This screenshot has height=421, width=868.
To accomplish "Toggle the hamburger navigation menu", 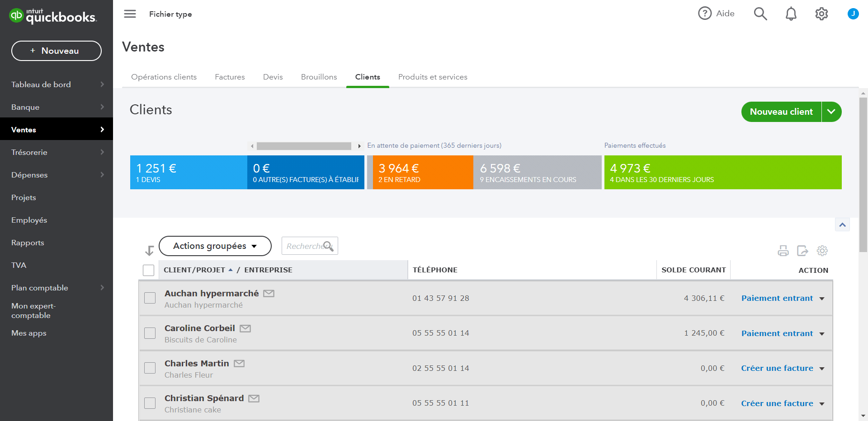I will point(130,14).
